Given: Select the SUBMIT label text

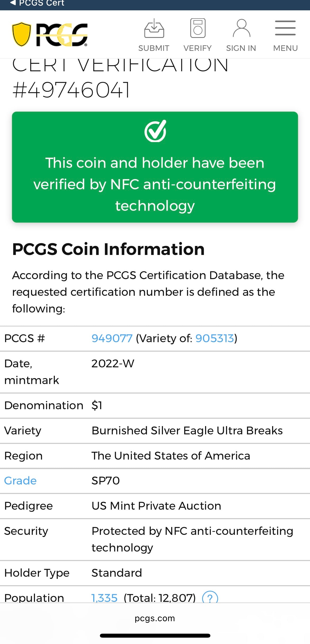Looking at the screenshot, I should click(154, 48).
